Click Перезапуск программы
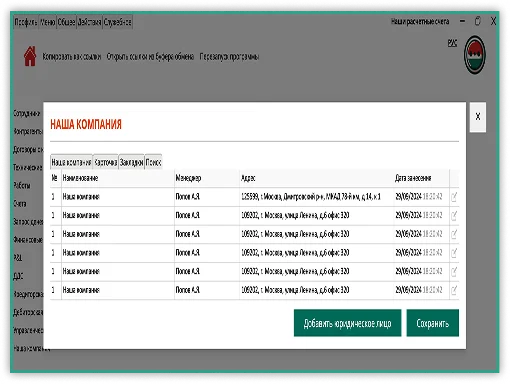Viewport: 510px width, 384px height. pyautogui.click(x=229, y=57)
